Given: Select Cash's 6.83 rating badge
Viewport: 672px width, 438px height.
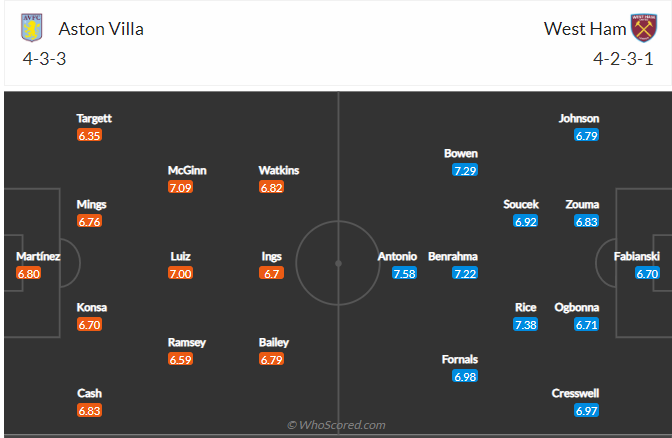Looking at the screenshot, I should pyautogui.click(x=90, y=411).
